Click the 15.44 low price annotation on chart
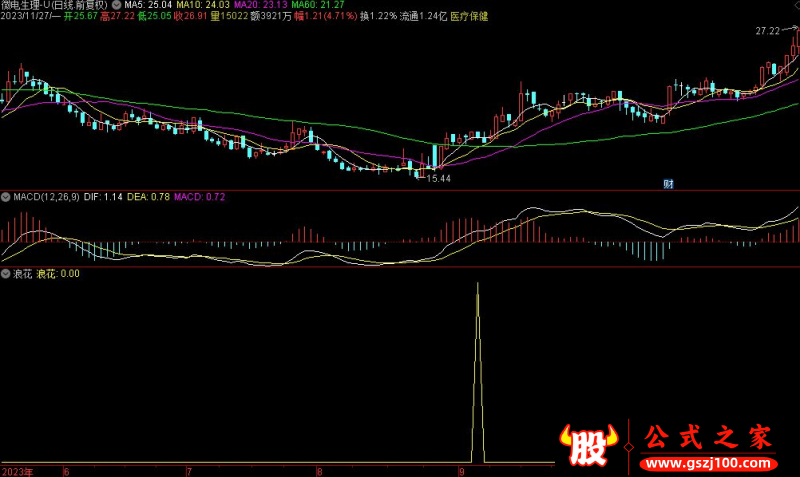800x477 pixels. 439,179
